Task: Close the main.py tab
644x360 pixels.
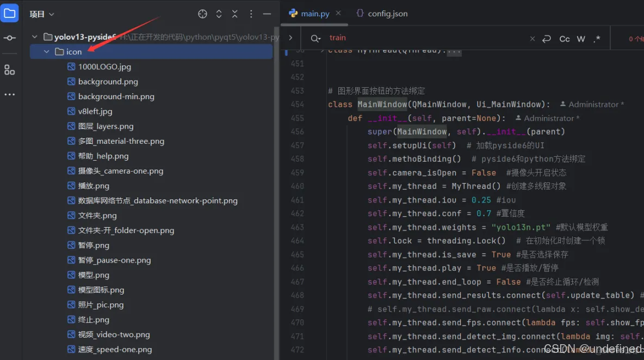Action: coord(338,13)
